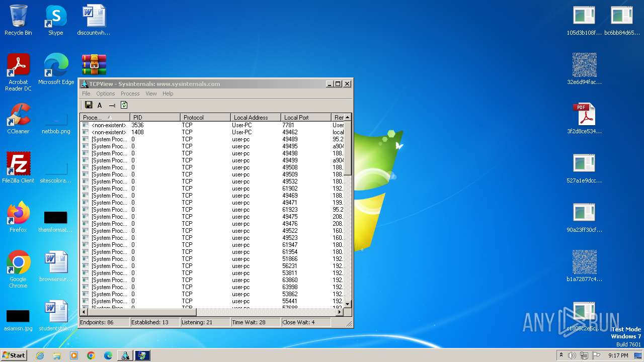Open Windows Explorer folder from the taskbar
644x362 pixels.
(x=57, y=355)
